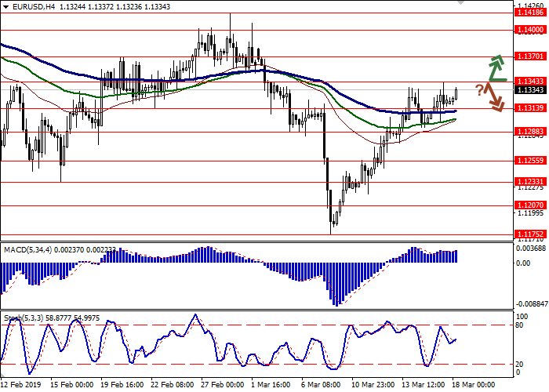
Task: Click the 1.14186 top resistance label
Action: point(529,12)
